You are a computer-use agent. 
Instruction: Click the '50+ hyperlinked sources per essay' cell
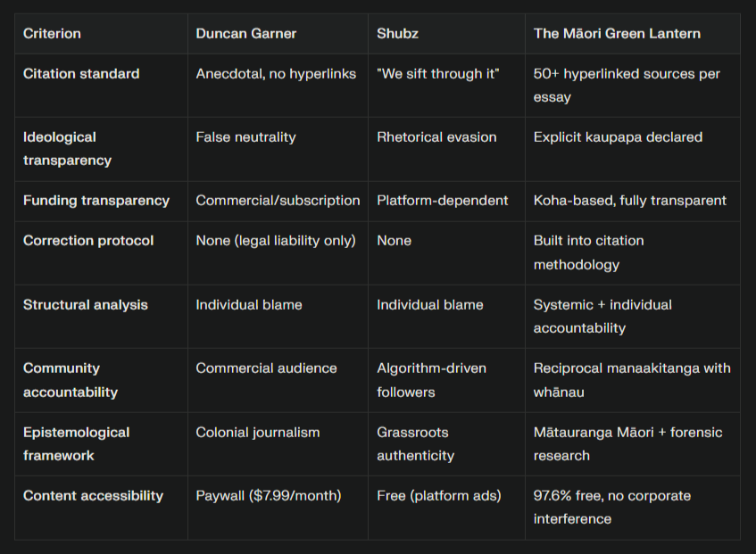click(627, 85)
